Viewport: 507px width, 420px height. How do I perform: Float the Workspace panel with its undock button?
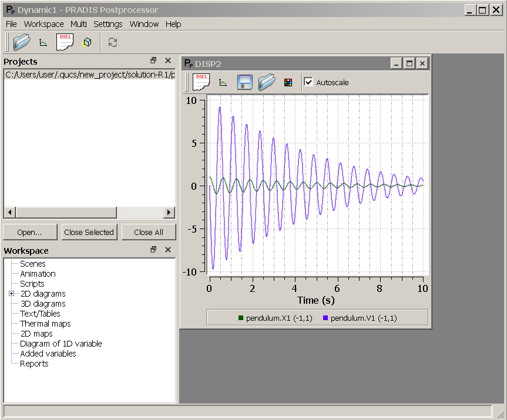pyautogui.click(x=153, y=250)
